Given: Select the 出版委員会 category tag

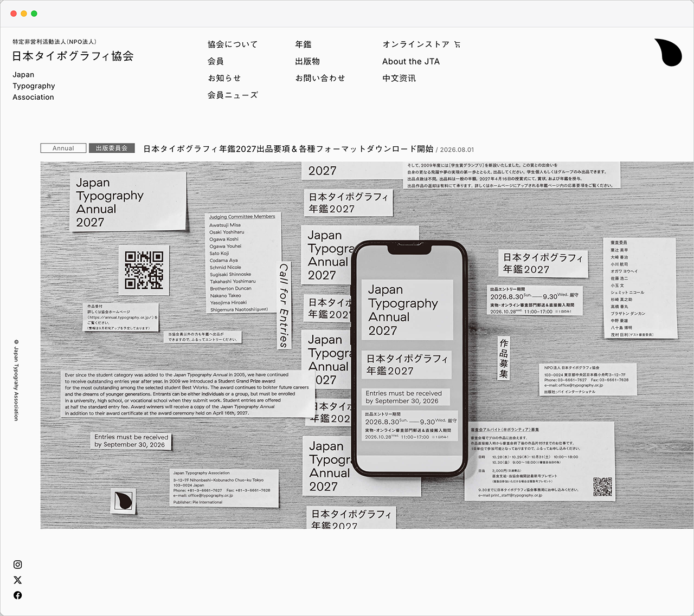Looking at the screenshot, I should (x=112, y=148).
